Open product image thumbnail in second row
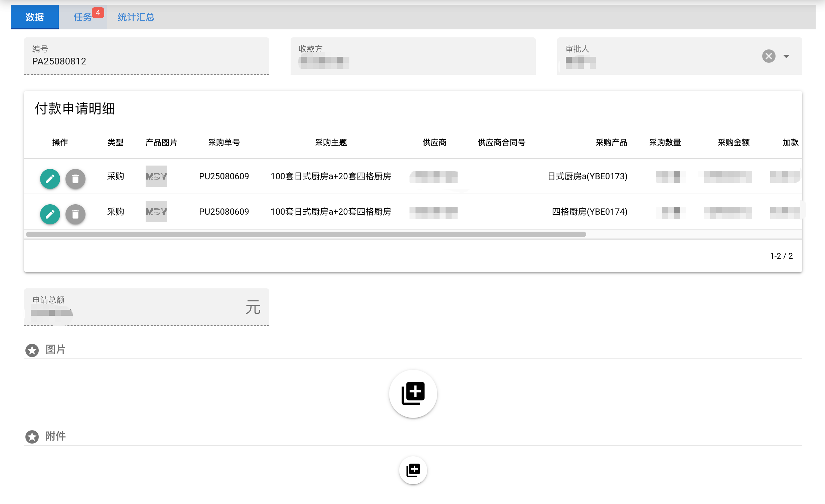Image resolution: width=825 pixels, height=504 pixels. [x=156, y=212]
